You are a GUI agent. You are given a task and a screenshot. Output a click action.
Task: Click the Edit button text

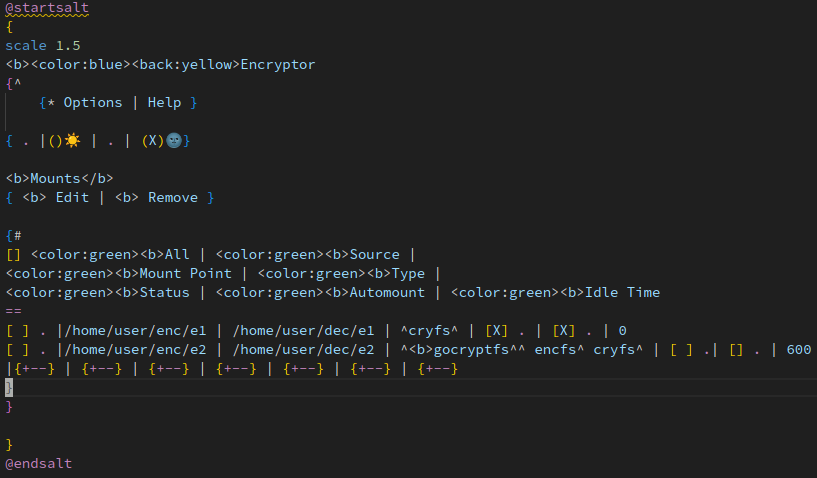point(72,198)
